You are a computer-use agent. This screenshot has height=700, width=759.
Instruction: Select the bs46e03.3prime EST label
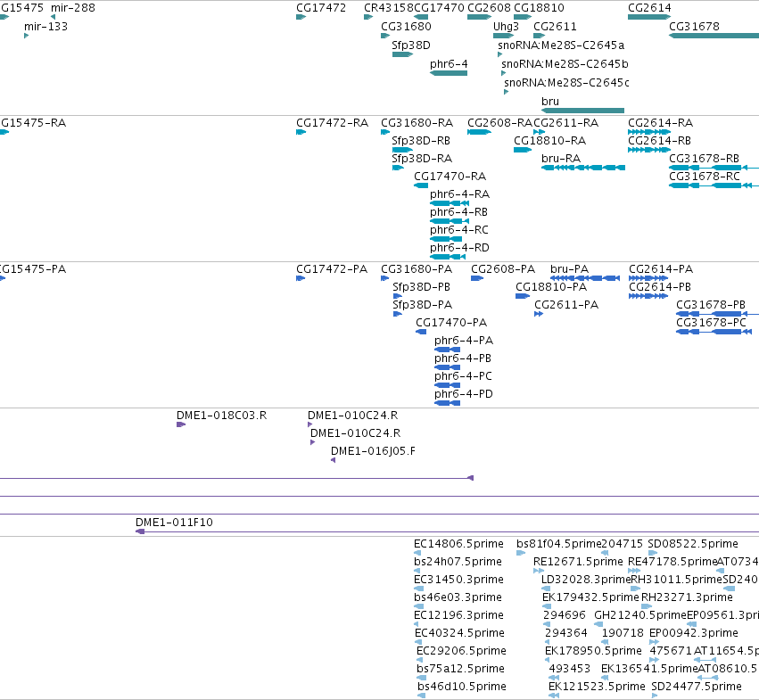[x=458, y=597]
